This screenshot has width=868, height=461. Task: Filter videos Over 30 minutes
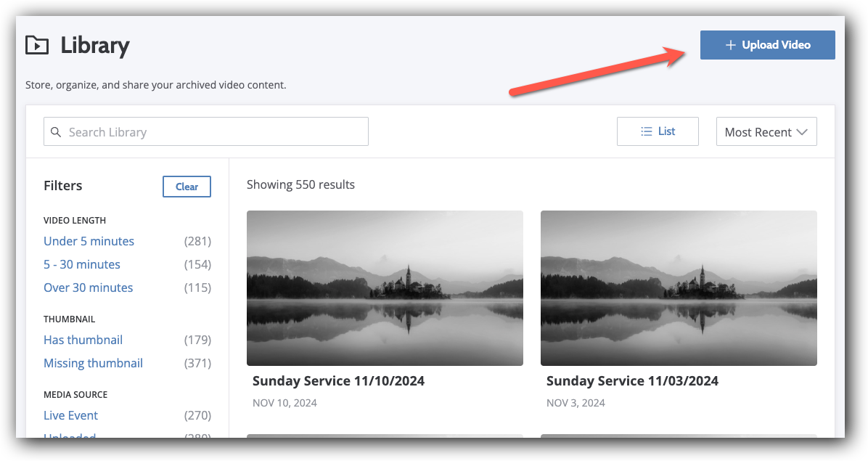click(88, 287)
